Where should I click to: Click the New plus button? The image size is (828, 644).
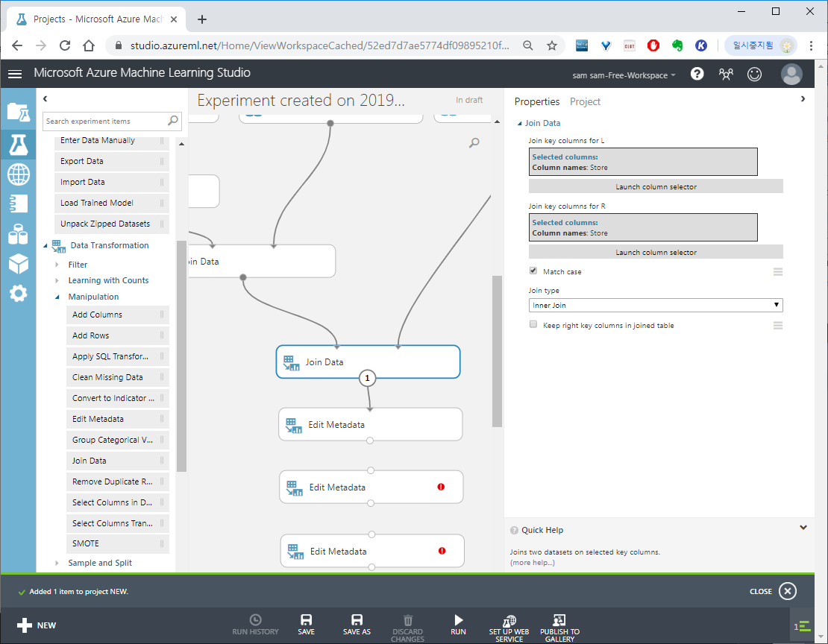coord(37,625)
